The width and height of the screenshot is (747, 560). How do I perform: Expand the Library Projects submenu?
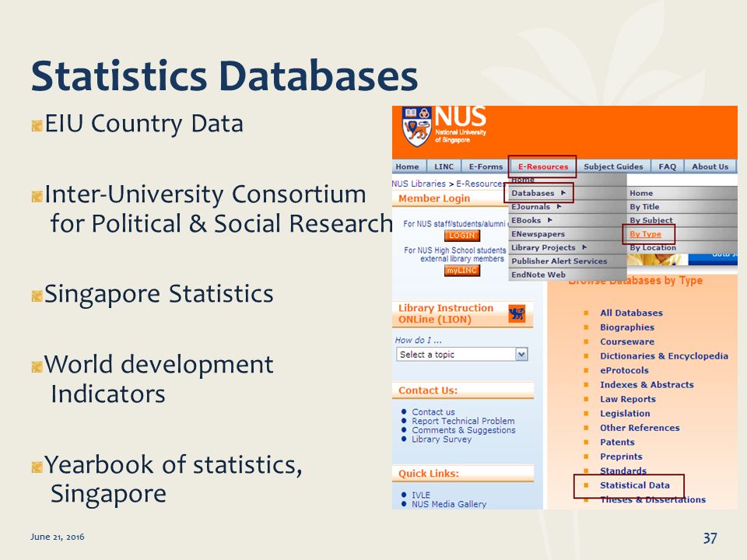567,247
